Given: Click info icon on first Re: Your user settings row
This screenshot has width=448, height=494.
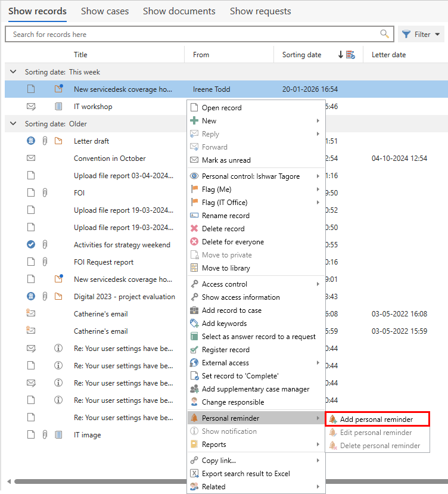Looking at the screenshot, I should pos(58,348).
